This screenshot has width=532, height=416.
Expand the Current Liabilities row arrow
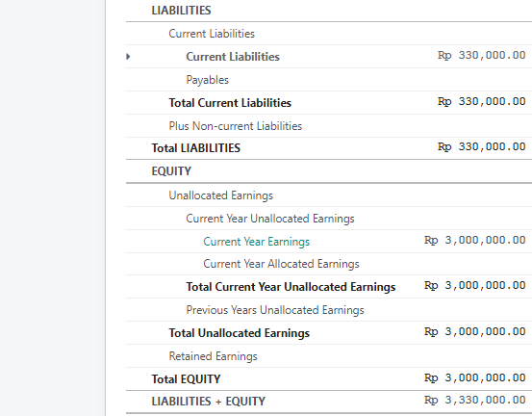pos(128,57)
